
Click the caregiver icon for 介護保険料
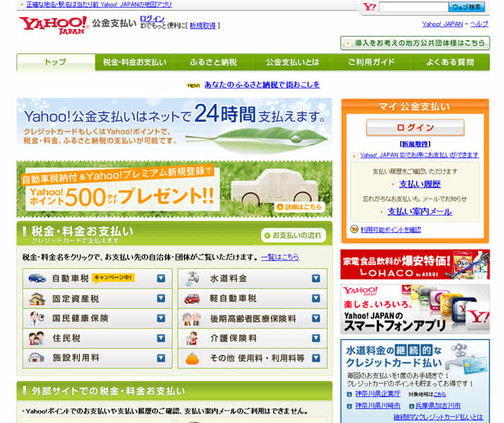point(192,339)
